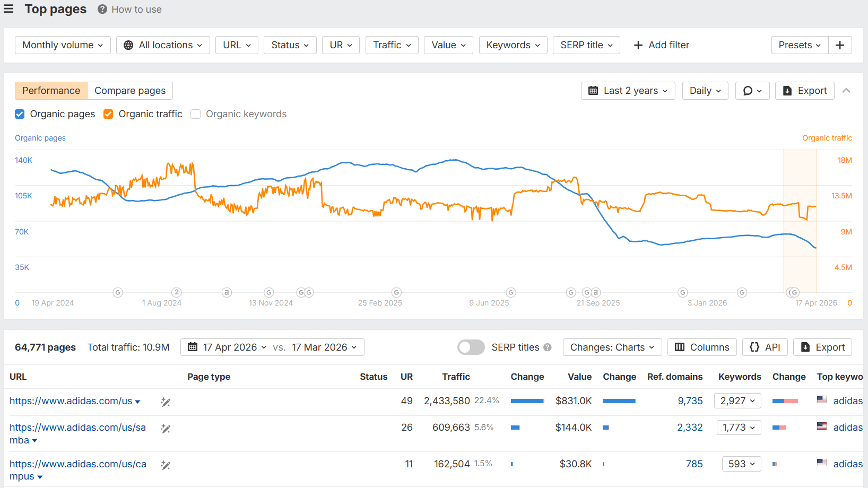Toggle the SERP titles switch
Viewport: 868px width, 488px height.
[471, 347]
